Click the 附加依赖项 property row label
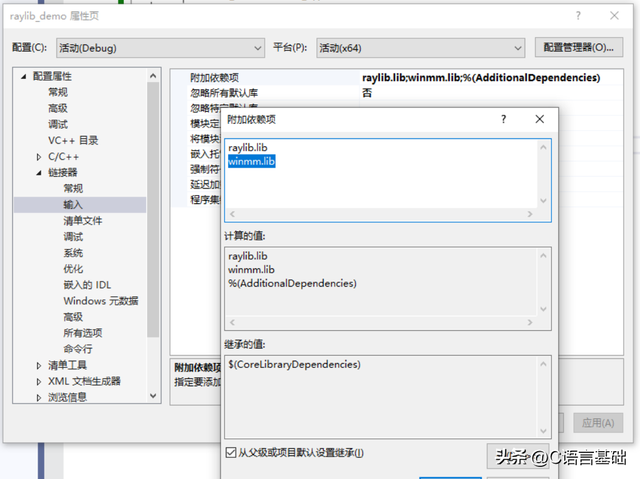Image resolution: width=640 pixels, height=479 pixels. pos(215,78)
